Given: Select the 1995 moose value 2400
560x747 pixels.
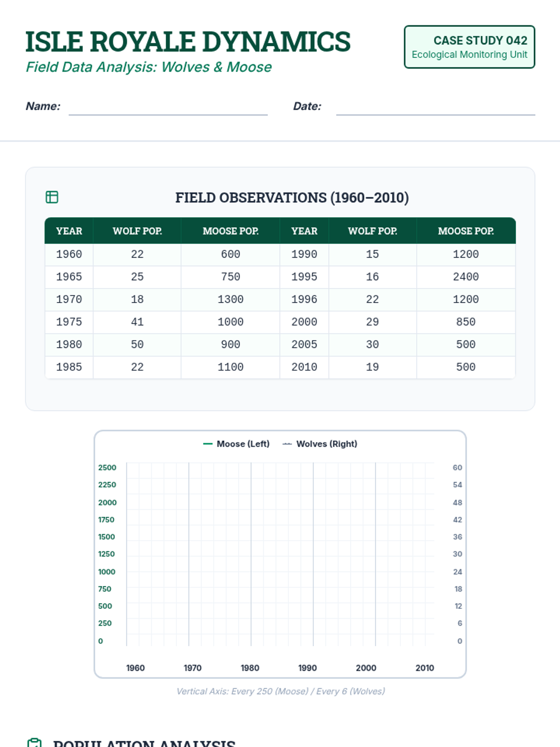Looking at the screenshot, I should tap(466, 277).
